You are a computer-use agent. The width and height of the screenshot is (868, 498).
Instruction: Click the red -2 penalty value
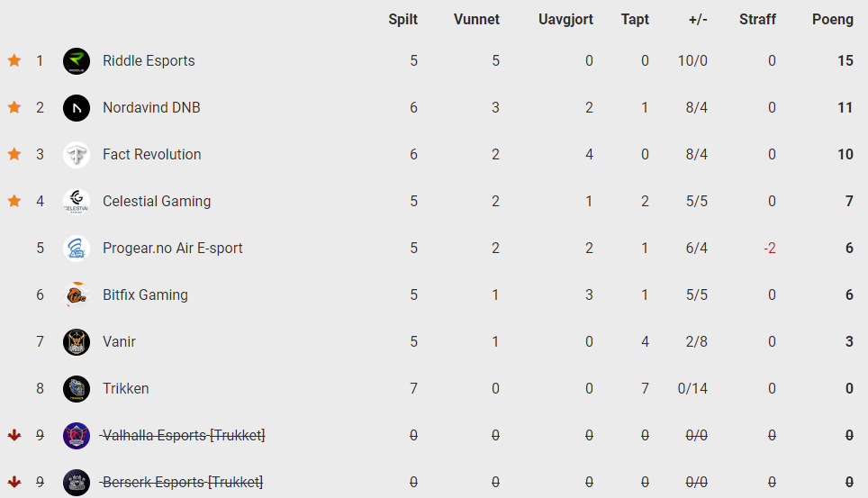pyautogui.click(x=770, y=249)
